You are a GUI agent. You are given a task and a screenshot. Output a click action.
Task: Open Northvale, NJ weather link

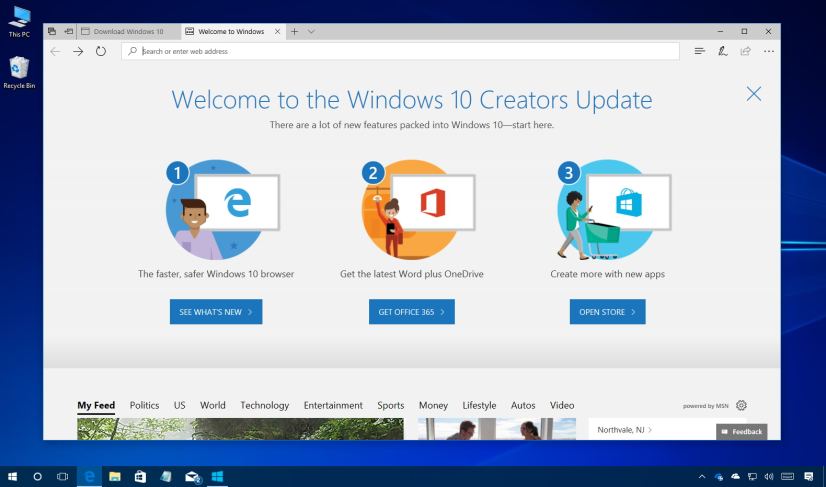click(x=624, y=430)
